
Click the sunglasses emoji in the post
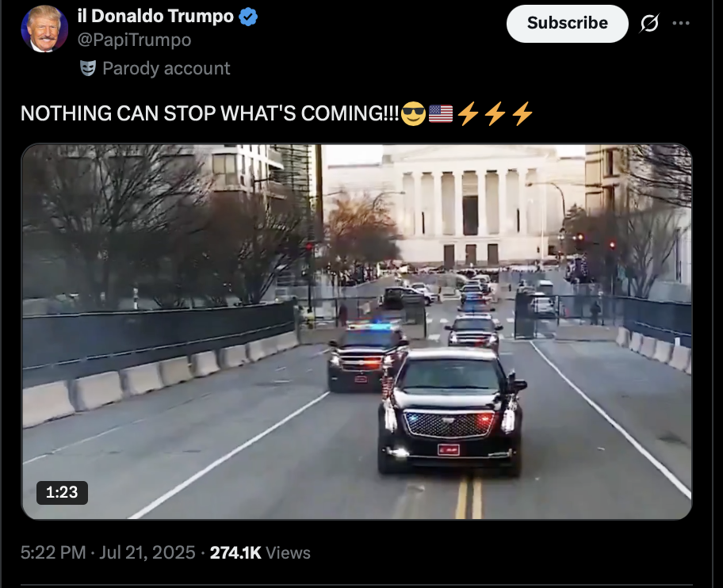tap(413, 114)
